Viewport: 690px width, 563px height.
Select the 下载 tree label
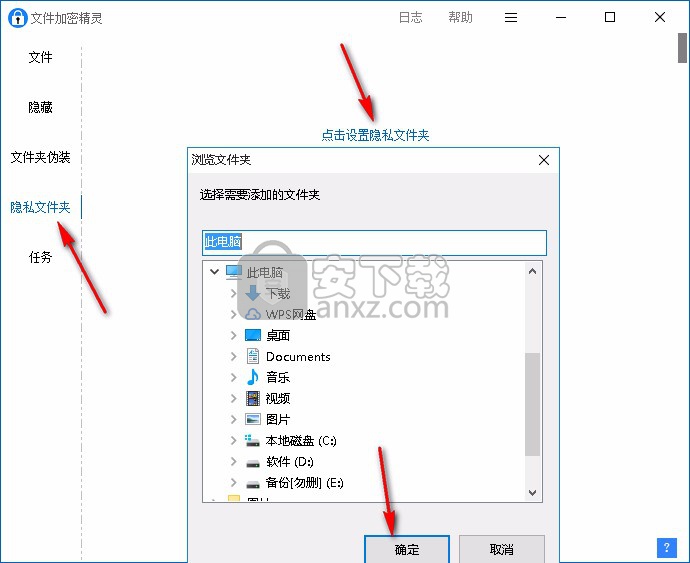(x=278, y=293)
